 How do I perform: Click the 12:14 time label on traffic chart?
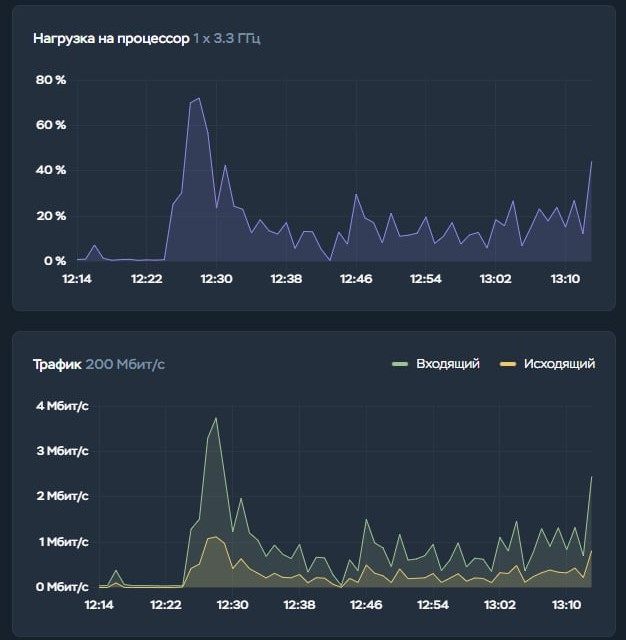click(x=99, y=605)
